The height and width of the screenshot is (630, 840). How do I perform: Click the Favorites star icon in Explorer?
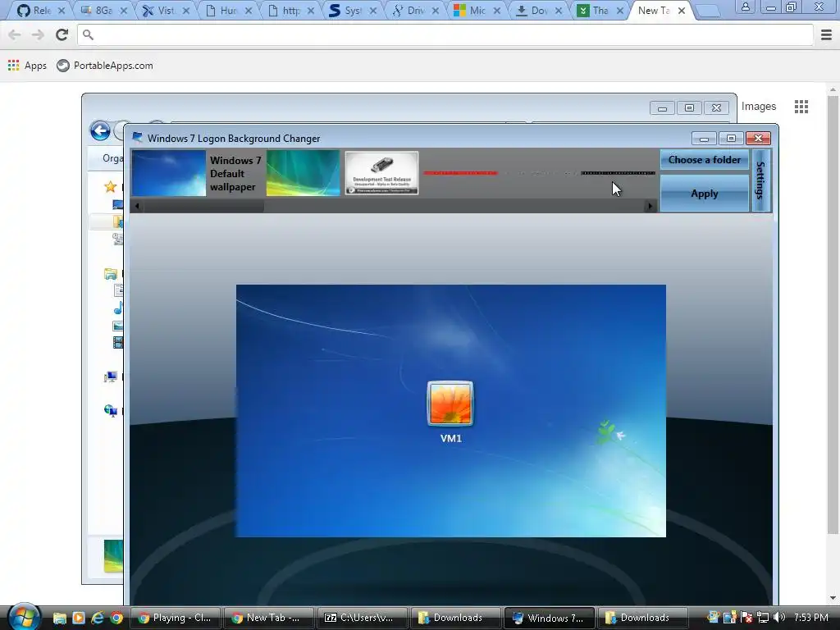(111, 186)
